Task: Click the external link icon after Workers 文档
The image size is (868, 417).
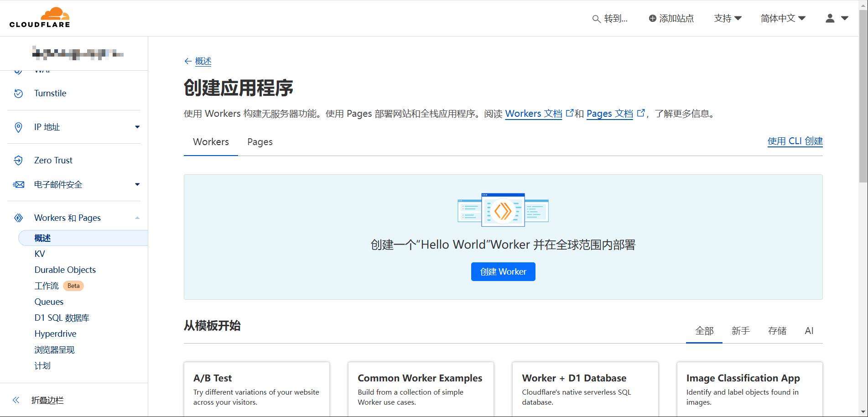Action: point(569,113)
